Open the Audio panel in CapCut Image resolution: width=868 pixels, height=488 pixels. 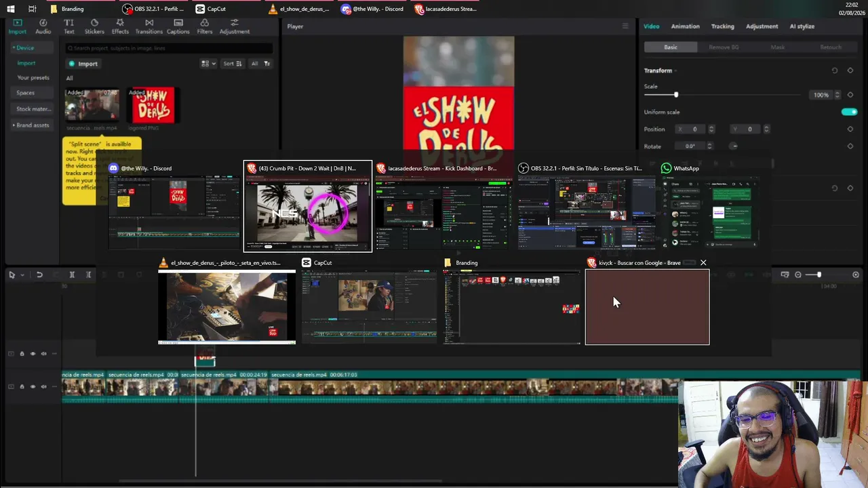click(43, 26)
